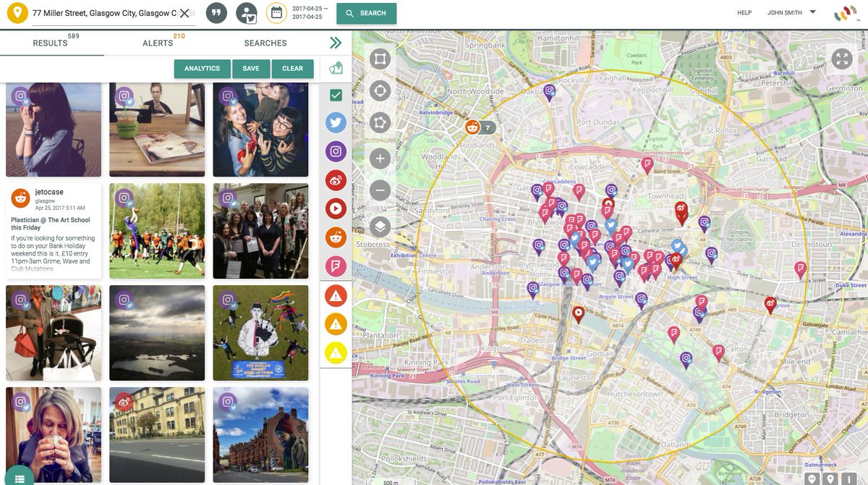
Task: Expand the collapsed panel via double chevron
Action: [x=334, y=42]
